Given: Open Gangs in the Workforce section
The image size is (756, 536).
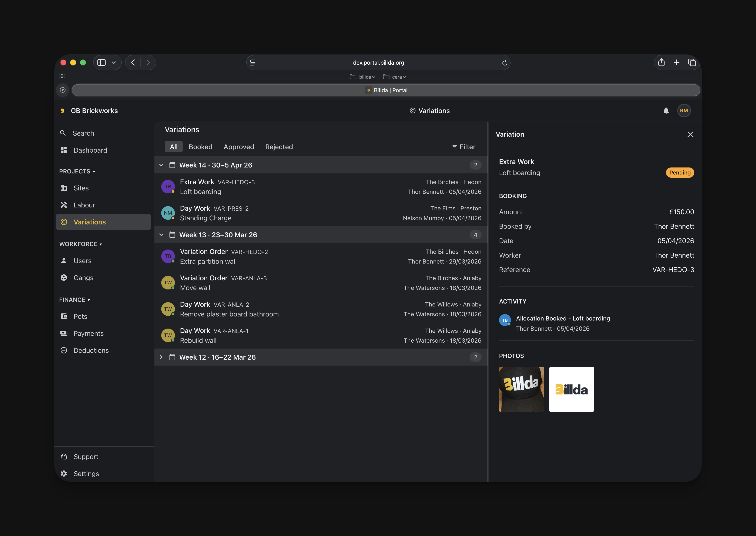Looking at the screenshot, I should (83, 278).
